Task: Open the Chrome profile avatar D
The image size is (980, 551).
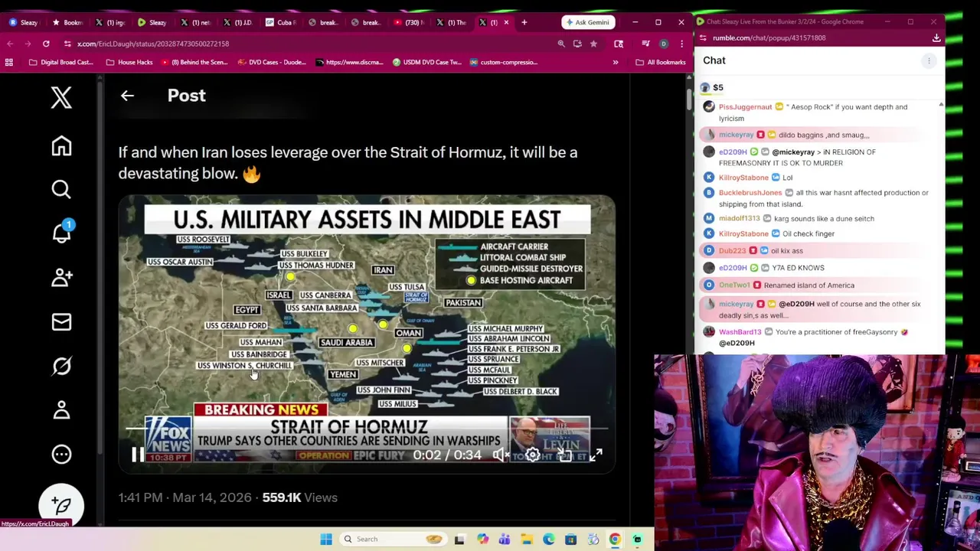Action: 663,44
